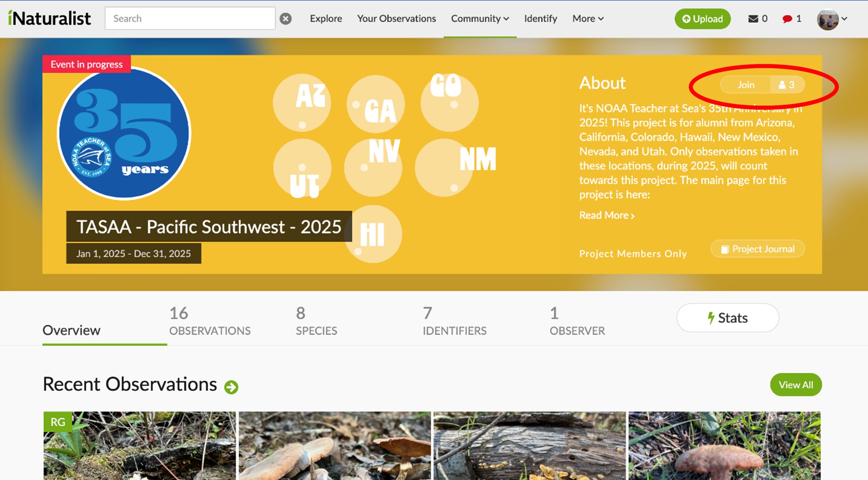Open the fourth observation photo with the mushroom cap
Viewport: 868px width, 480px height.
[724, 446]
